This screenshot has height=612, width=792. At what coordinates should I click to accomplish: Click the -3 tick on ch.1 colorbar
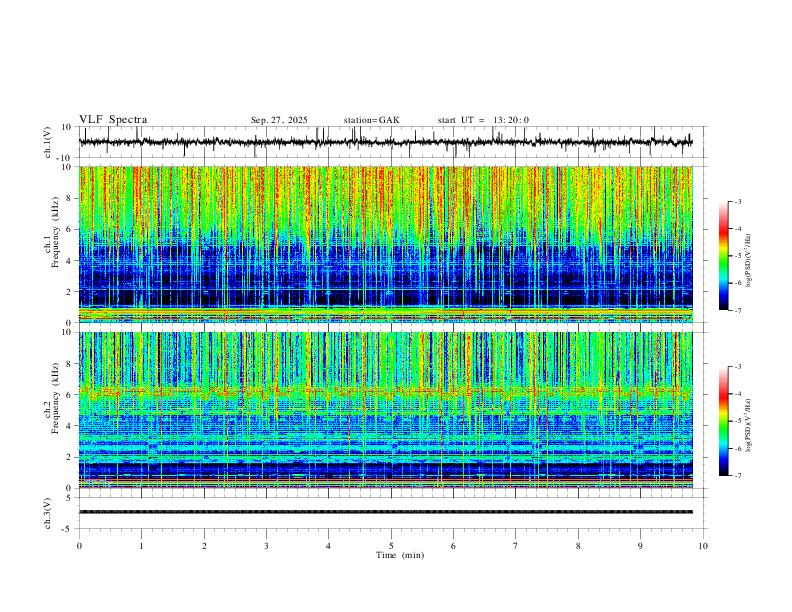click(737, 201)
